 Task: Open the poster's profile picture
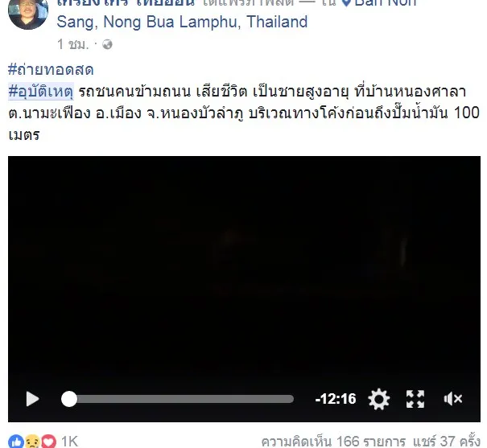pos(28,12)
